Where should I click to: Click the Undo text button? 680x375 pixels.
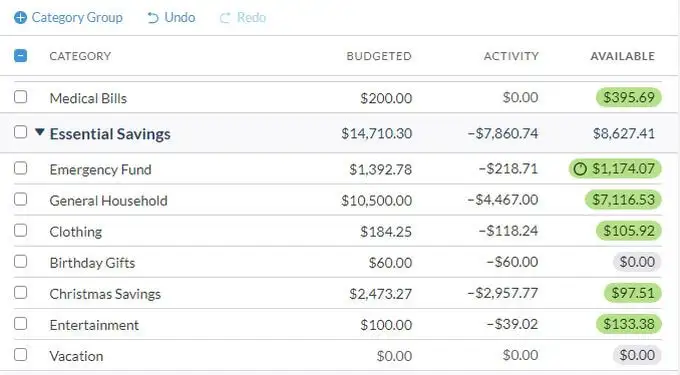(180, 18)
